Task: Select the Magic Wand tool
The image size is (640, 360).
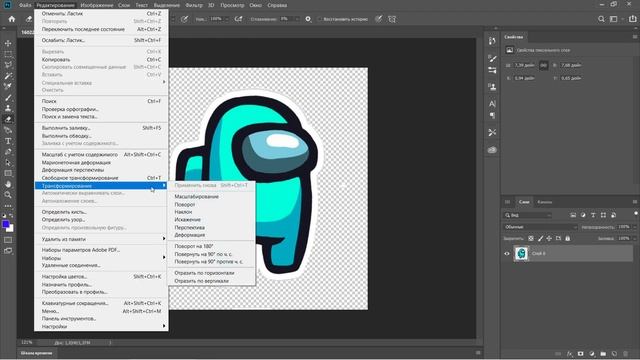Action: [8, 76]
